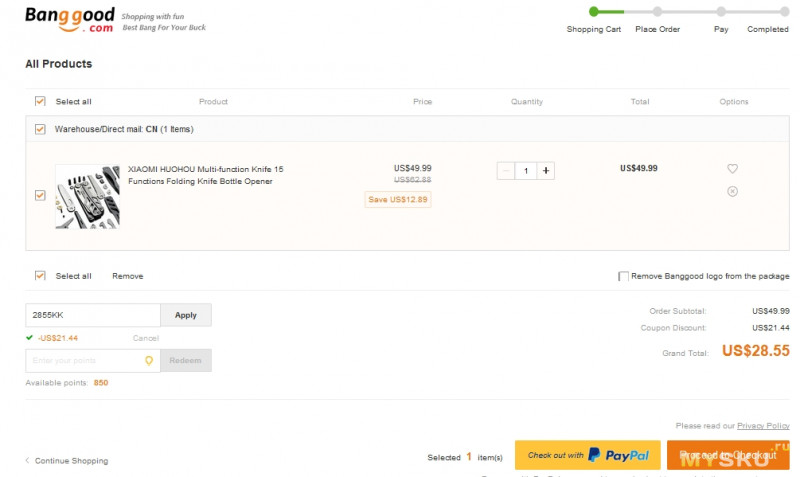Open the Banggood.com logo homepage

pyautogui.click(x=69, y=19)
